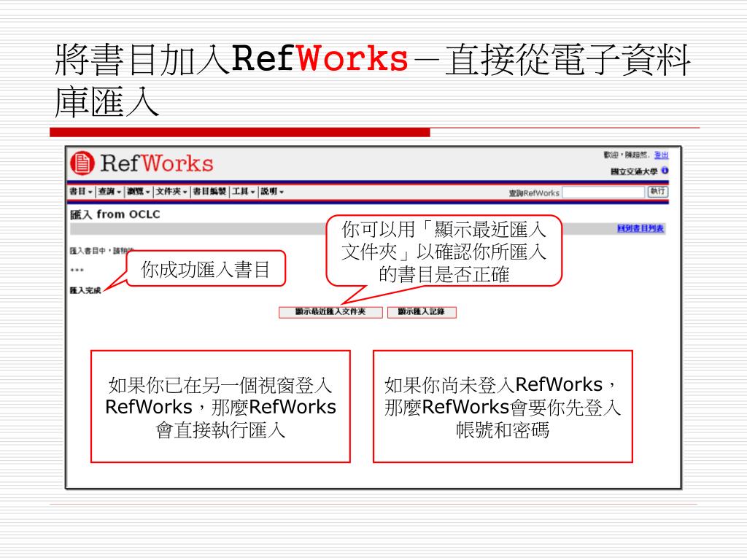Expand the 瀏覽 menu
Screen dimensions: 747x560
coord(139,192)
